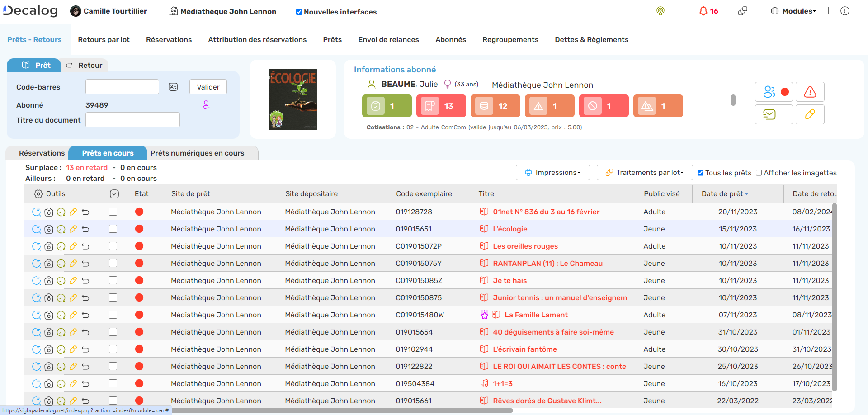Screen dimensions: 868x415
Task: Open the abonné card lookup icon near Code-barres
Action: pyautogui.click(x=173, y=87)
